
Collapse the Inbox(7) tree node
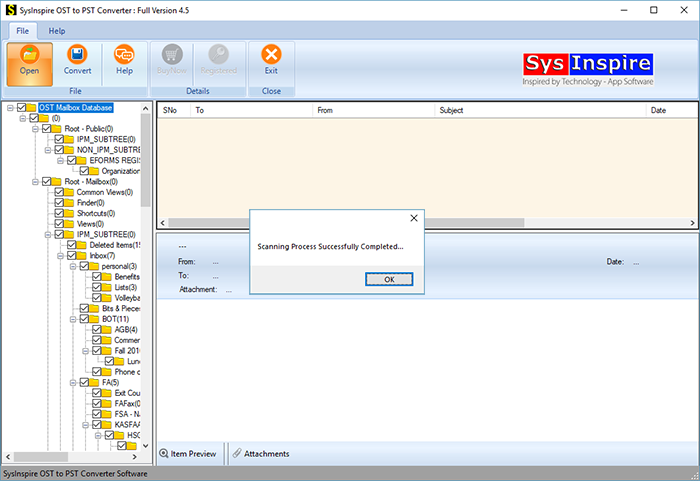pyautogui.click(x=60, y=256)
